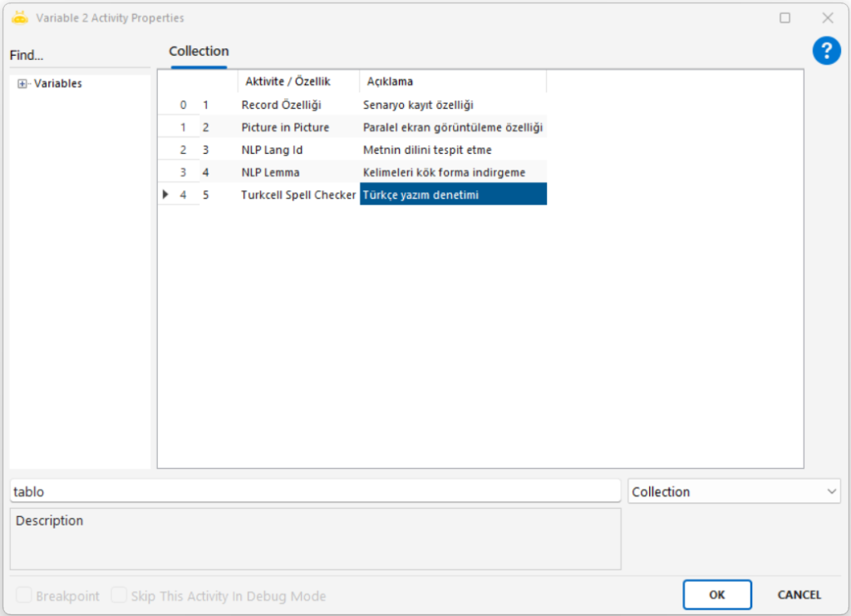Click the robot app icon in title bar
The width and height of the screenshot is (851, 616).
point(20,17)
